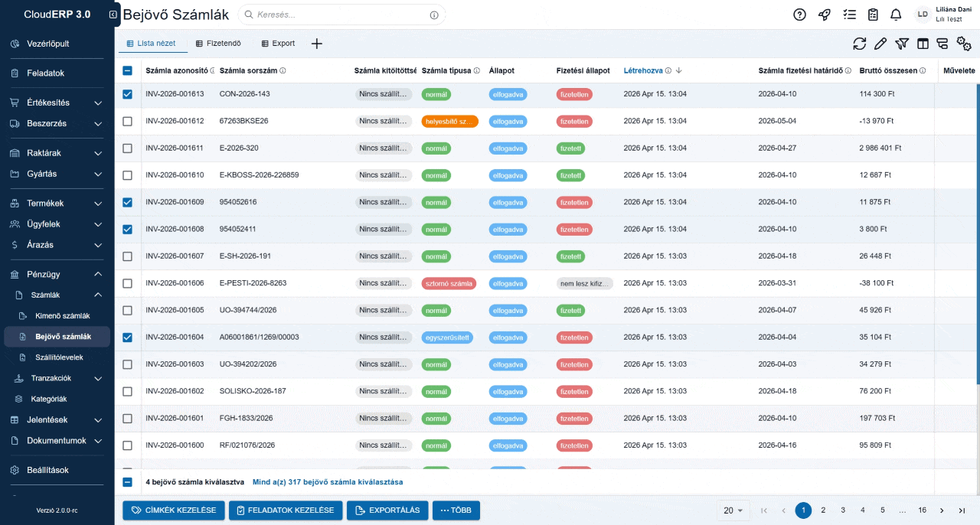Open the clipboard icon in the header
The image size is (980, 525).
point(872,14)
